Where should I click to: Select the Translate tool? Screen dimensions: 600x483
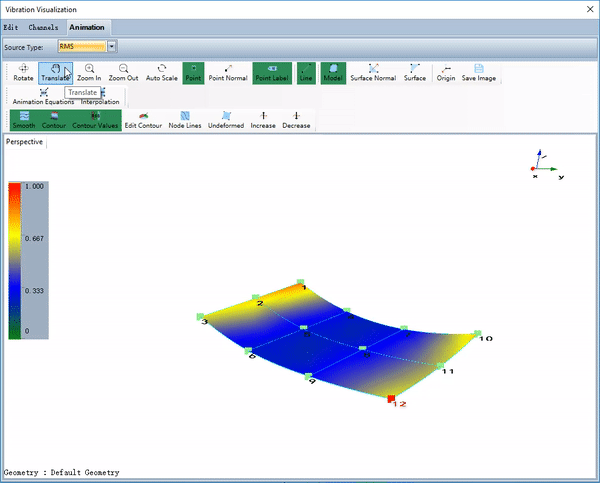pos(55,73)
